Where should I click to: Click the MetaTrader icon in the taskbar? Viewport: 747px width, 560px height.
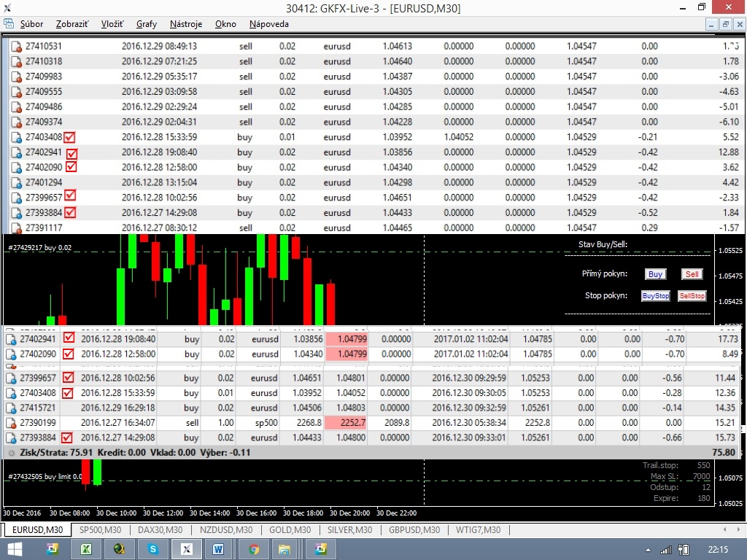[186, 549]
